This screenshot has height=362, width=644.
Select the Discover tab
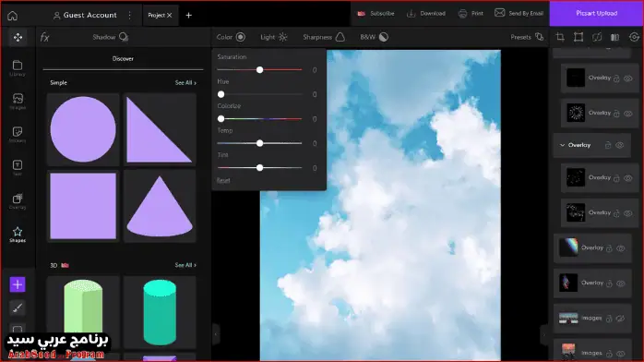tap(123, 59)
